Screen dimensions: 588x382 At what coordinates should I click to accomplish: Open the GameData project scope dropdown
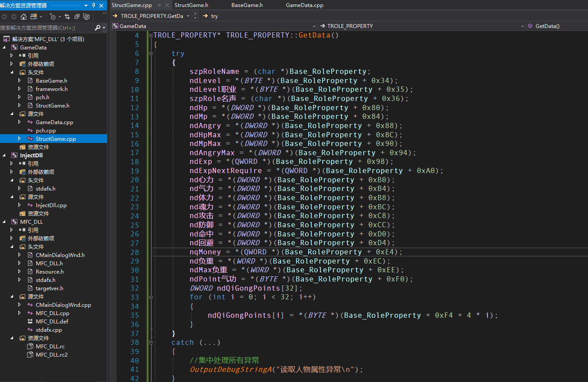[x=314, y=26]
